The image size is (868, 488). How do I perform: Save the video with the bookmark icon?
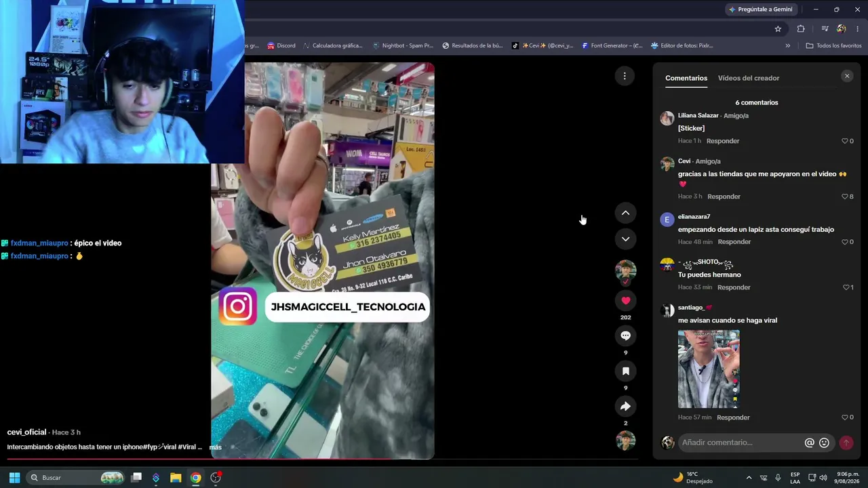pyautogui.click(x=625, y=371)
